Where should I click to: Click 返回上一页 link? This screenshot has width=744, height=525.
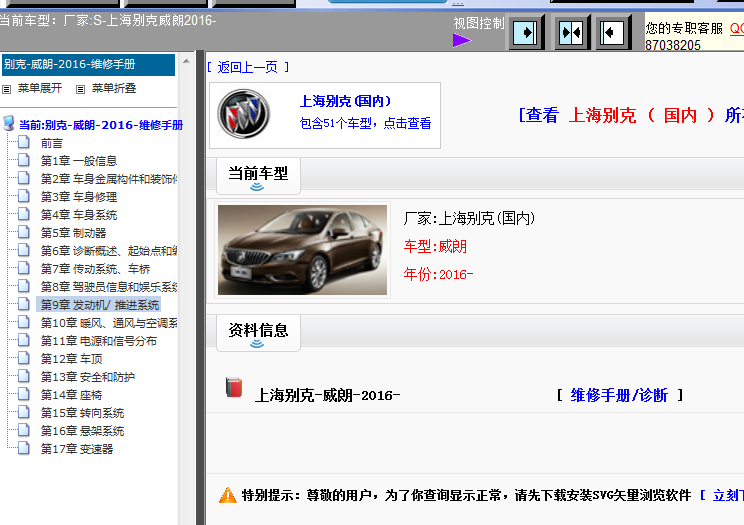248,67
